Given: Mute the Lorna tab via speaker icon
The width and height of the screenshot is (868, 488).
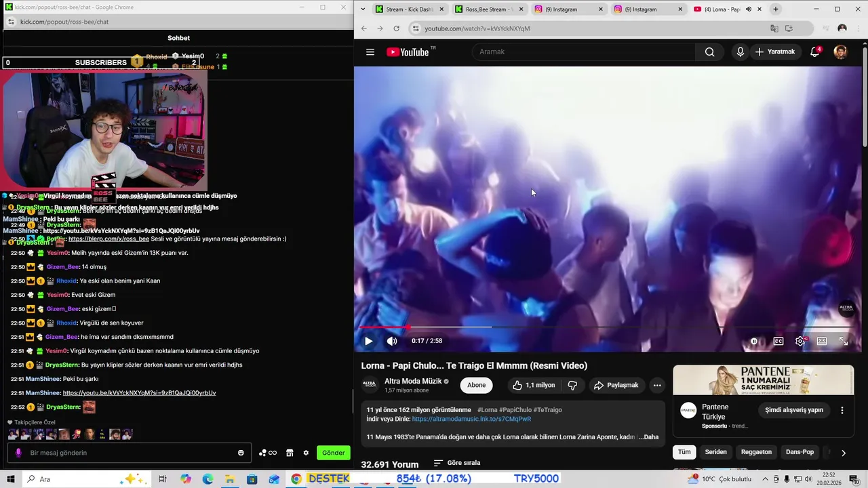Looking at the screenshot, I should (749, 9).
